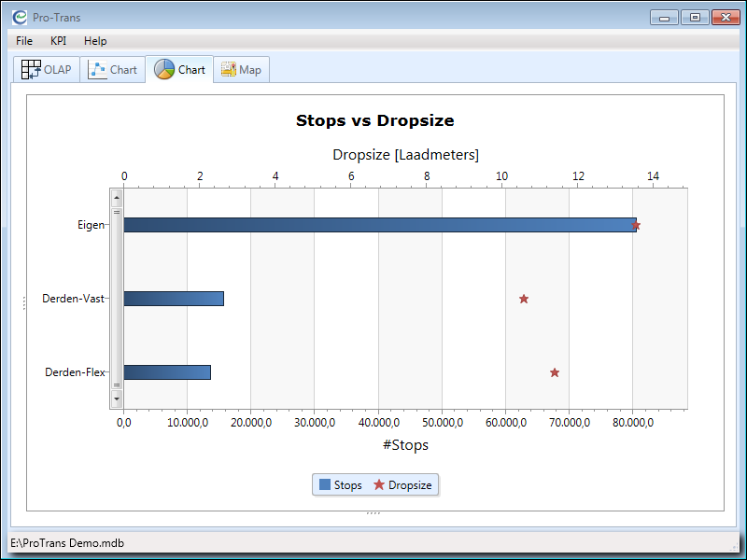
Task: Click the Pro-Trans app icon in the title bar
Action: (20, 17)
